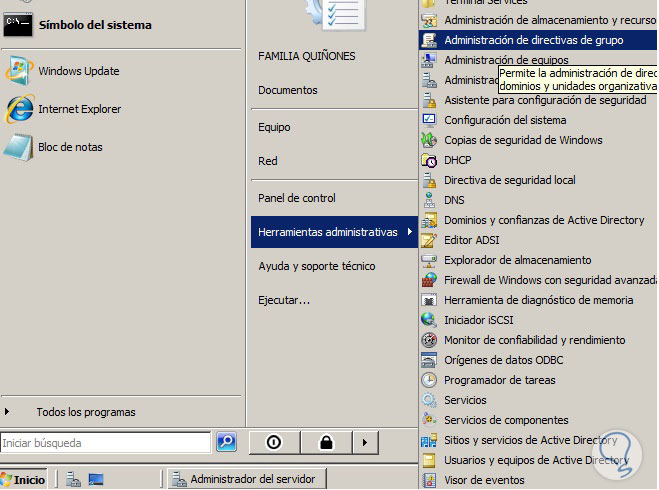Click the Servicios gear icon
The image size is (659, 490).
[x=429, y=400]
